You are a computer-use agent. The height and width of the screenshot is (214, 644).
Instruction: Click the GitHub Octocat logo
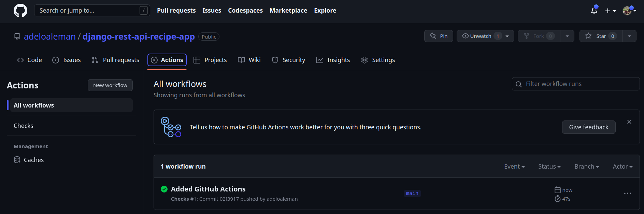pos(20,11)
